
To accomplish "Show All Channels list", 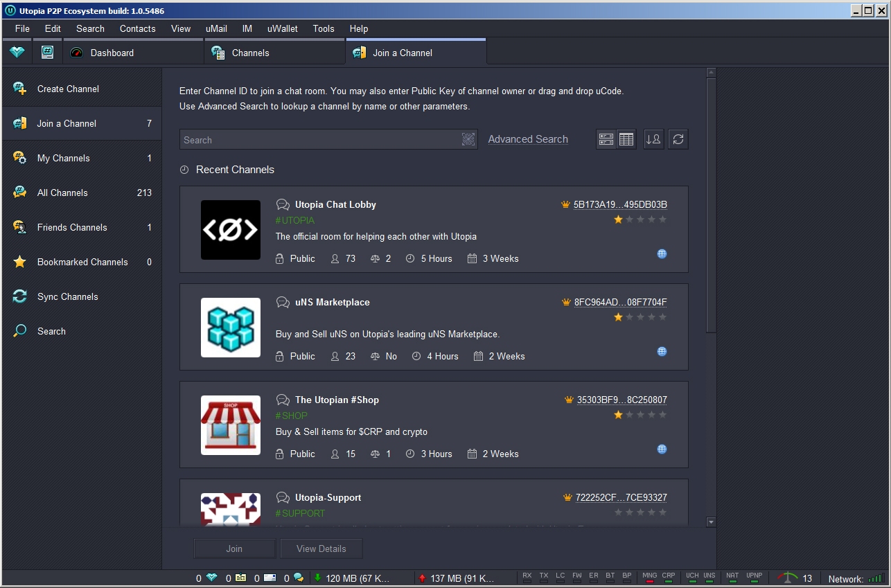I will [82, 193].
